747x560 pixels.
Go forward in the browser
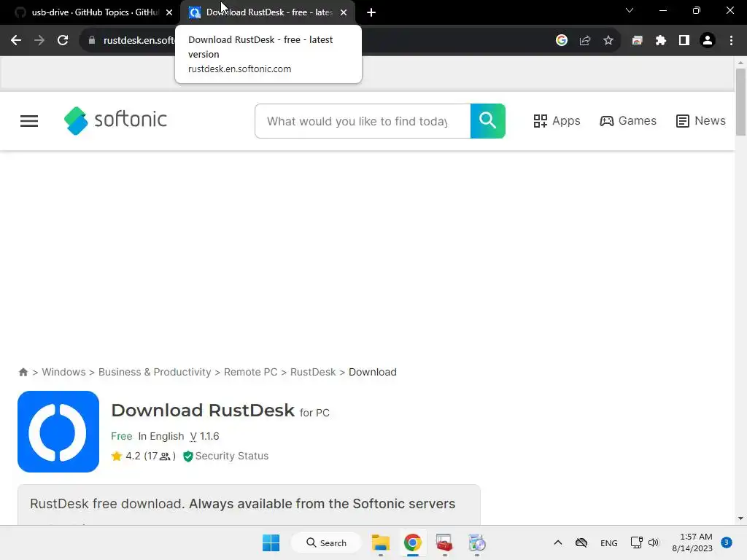pos(39,41)
